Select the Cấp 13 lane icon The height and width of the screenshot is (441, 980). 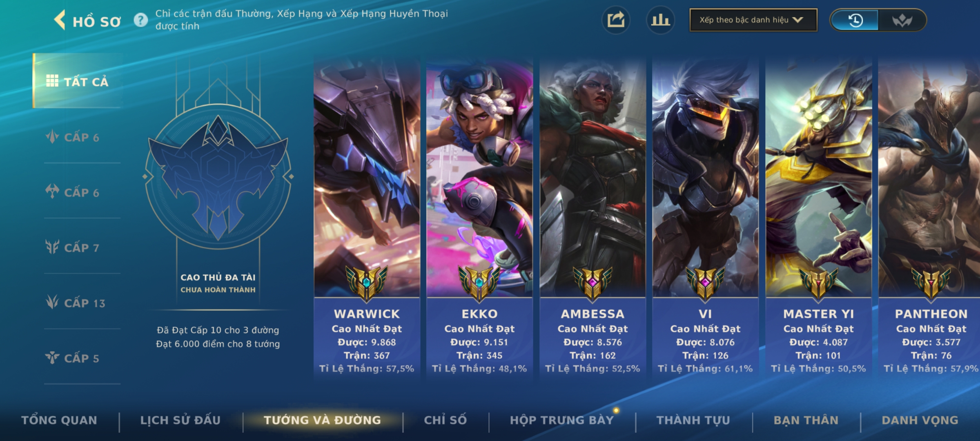coord(52,303)
